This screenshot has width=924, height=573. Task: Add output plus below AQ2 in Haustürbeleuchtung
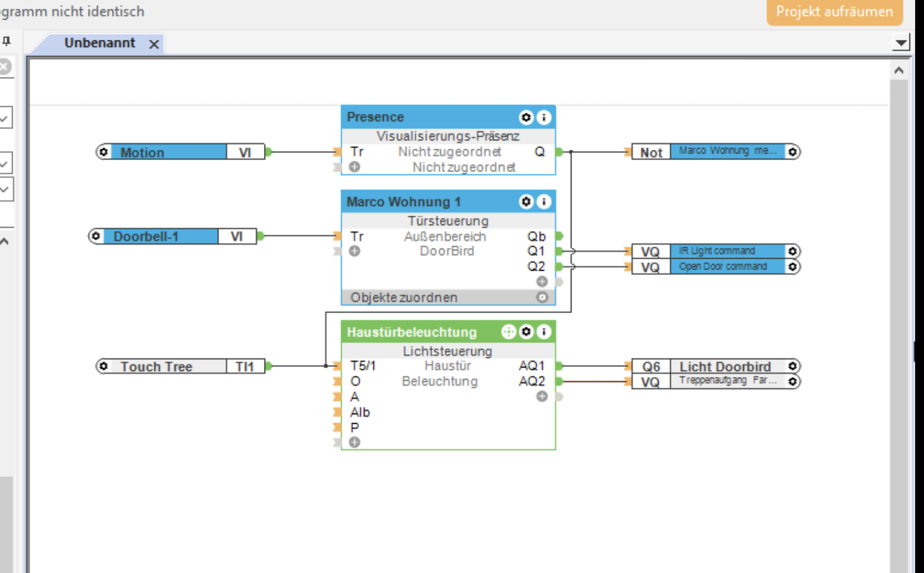(x=542, y=397)
